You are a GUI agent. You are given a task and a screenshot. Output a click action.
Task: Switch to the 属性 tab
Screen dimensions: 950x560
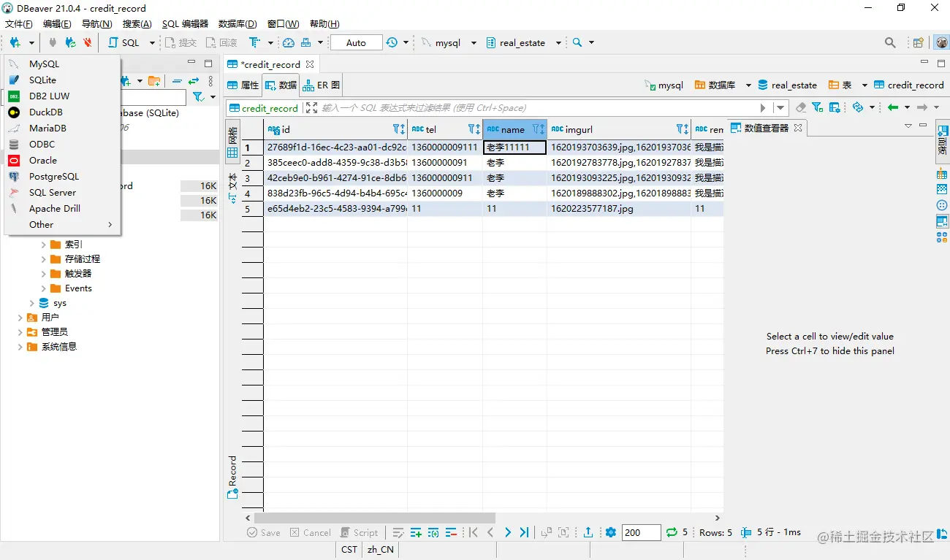point(248,85)
